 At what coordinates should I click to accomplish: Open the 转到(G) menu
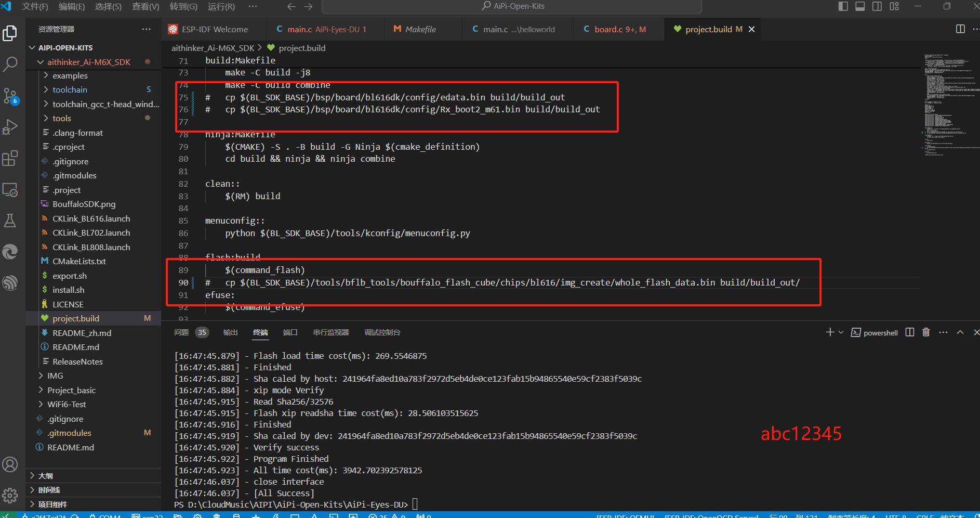click(x=183, y=6)
